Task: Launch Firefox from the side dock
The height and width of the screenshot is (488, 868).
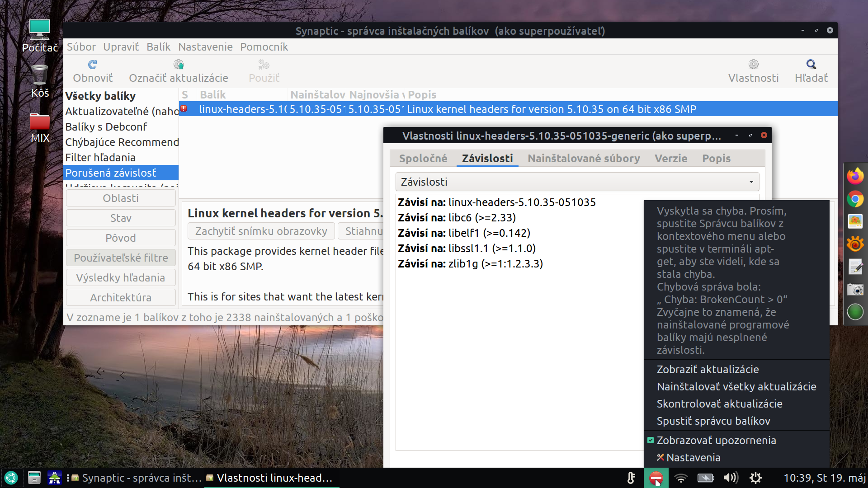Action: coord(855,176)
